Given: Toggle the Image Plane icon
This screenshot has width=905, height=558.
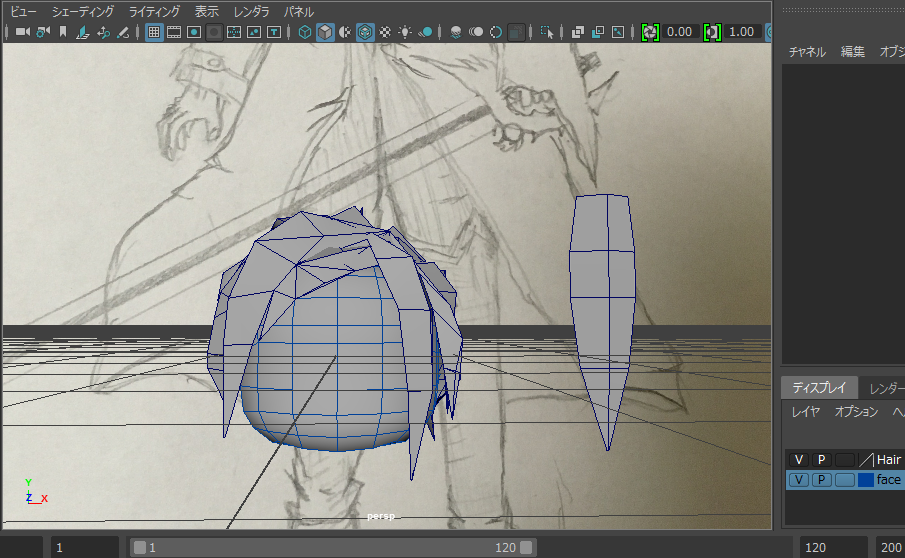Looking at the screenshot, I should [x=83, y=32].
